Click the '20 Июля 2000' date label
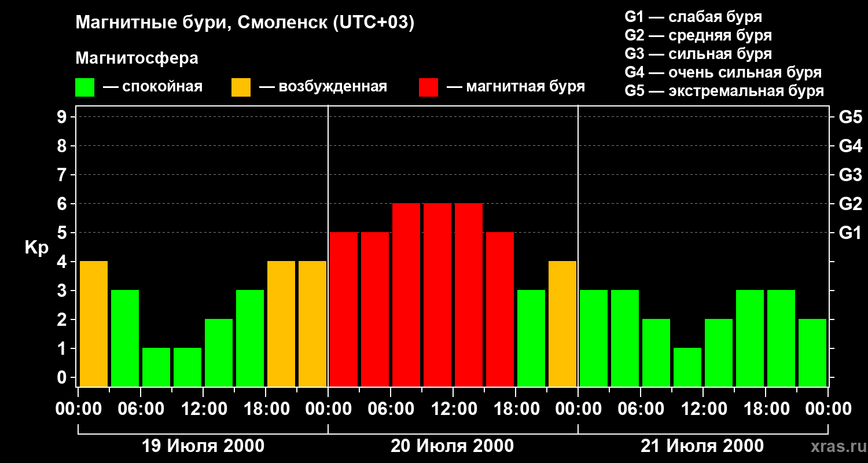 [x=452, y=446]
